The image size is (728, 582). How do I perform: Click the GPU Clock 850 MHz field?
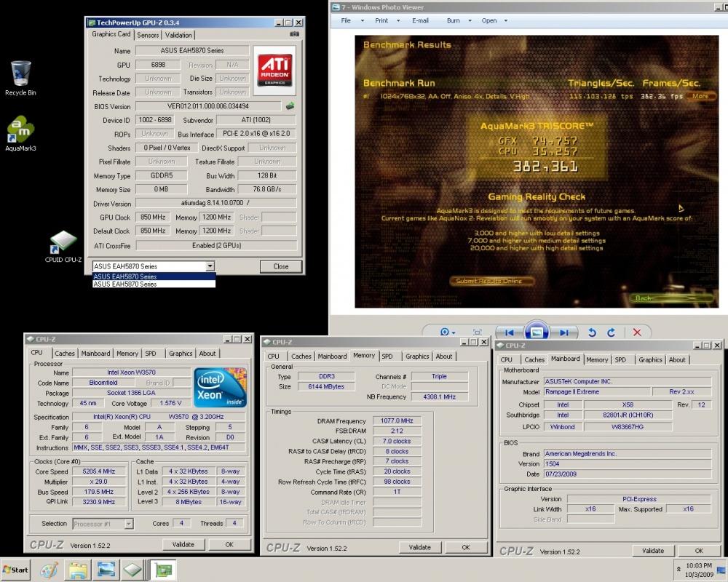153,217
